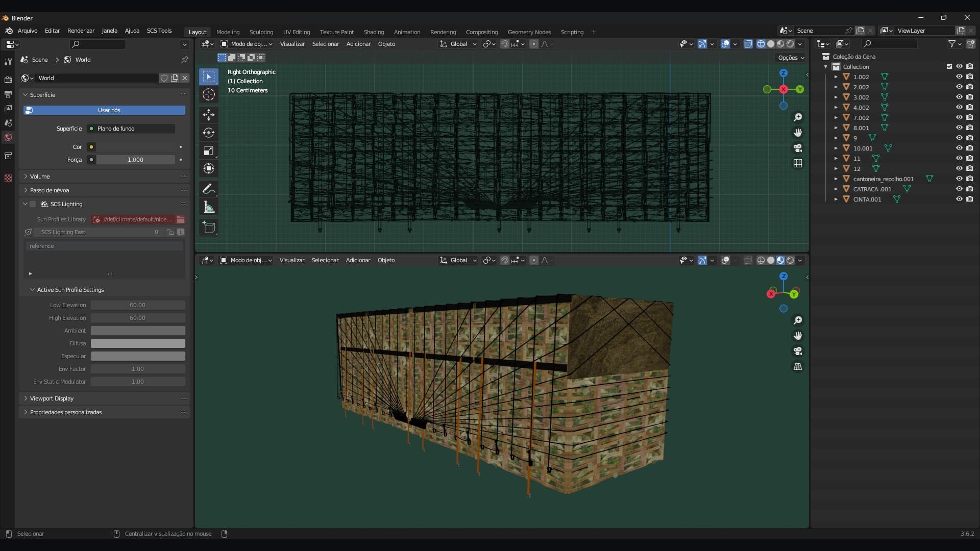Select the Move tool
This screenshot has width=980, height=551.
[208, 115]
